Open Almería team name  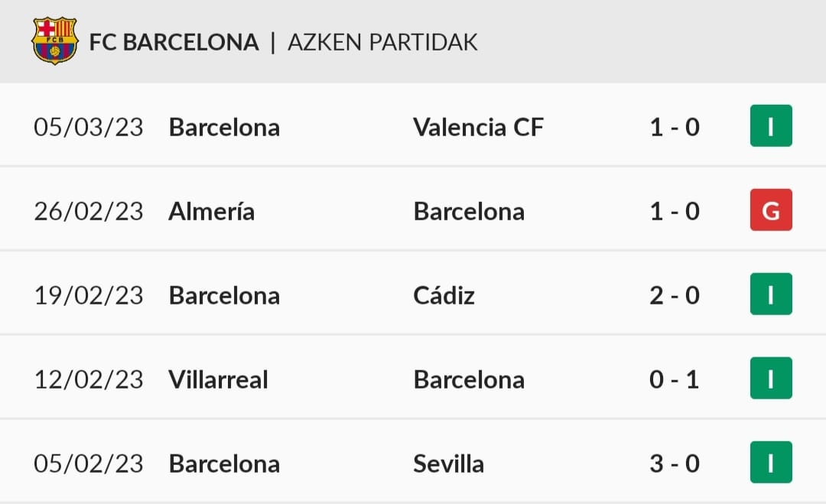[x=211, y=211]
